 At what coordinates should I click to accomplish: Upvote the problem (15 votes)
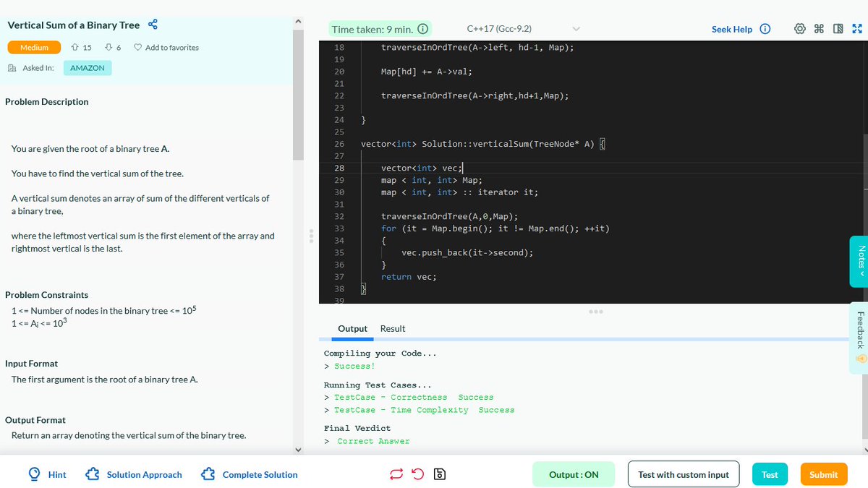click(x=75, y=48)
